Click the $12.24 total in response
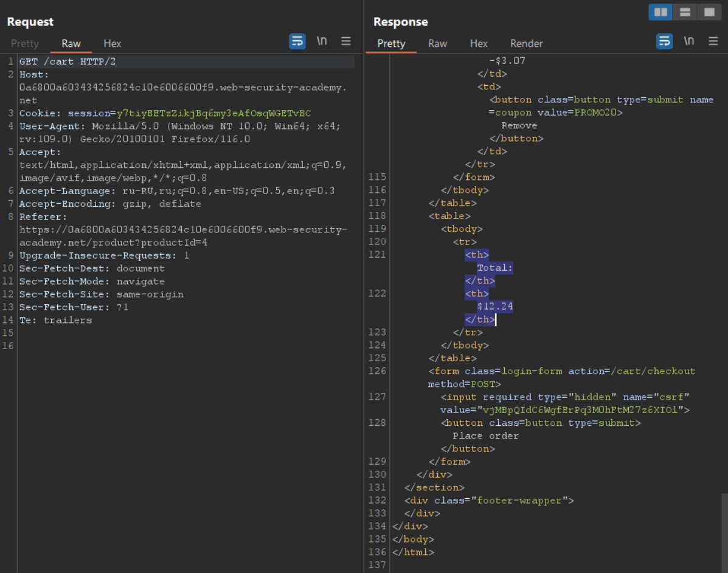The height and width of the screenshot is (573, 728). [495, 307]
